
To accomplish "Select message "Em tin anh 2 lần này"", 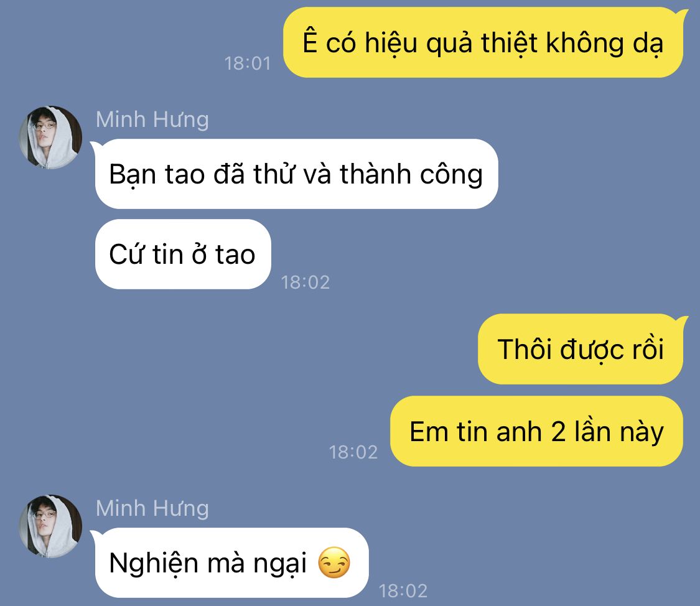I will pos(536,431).
